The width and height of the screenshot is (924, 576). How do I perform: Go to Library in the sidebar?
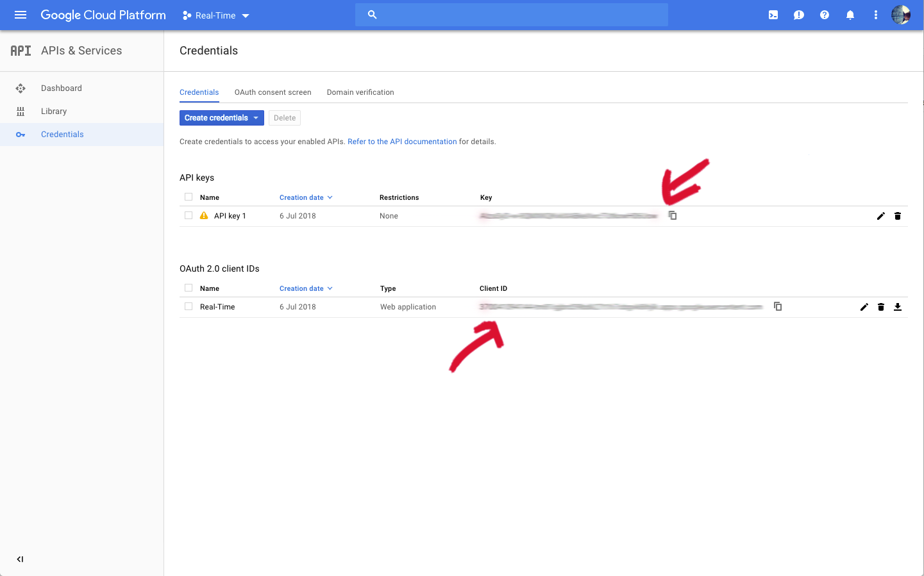click(x=54, y=111)
